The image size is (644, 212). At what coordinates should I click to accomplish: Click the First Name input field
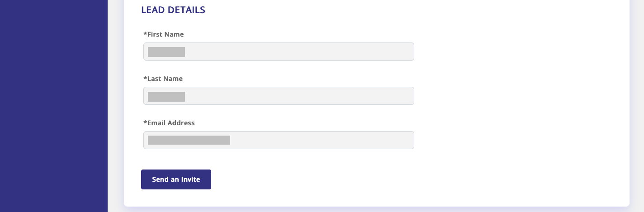click(x=278, y=52)
